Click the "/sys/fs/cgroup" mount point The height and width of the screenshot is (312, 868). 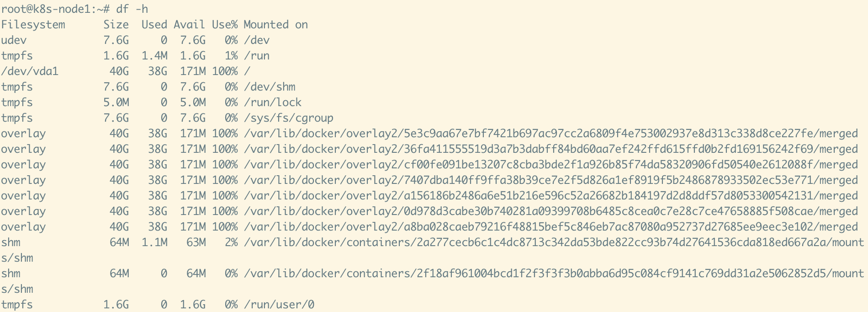[x=289, y=118]
